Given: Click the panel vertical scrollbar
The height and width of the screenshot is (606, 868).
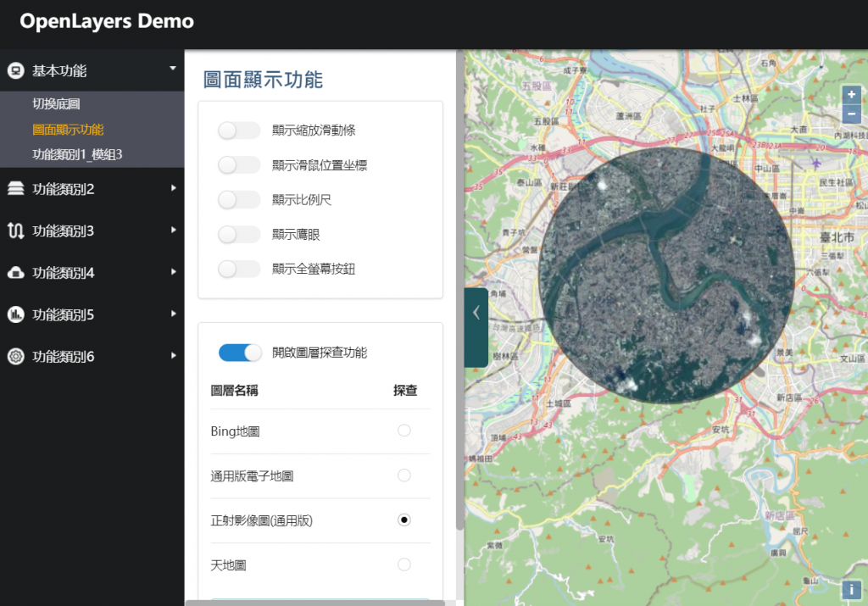Looking at the screenshot, I should [x=459, y=290].
